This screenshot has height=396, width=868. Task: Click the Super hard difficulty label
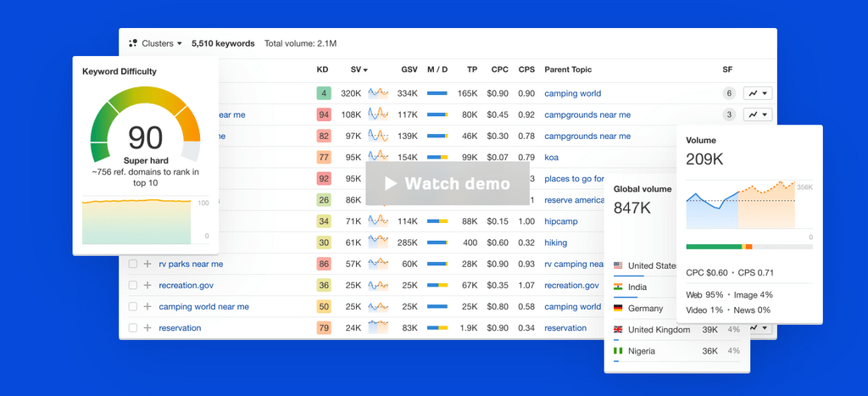[x=146, y=160]
